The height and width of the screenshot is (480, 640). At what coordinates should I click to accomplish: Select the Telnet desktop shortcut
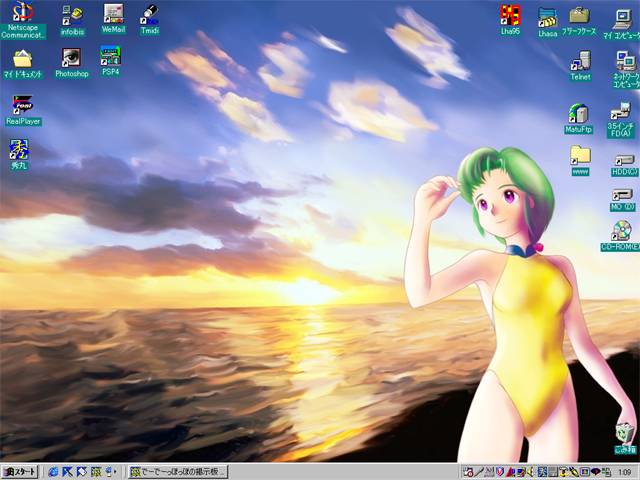(x=580, y=60)
